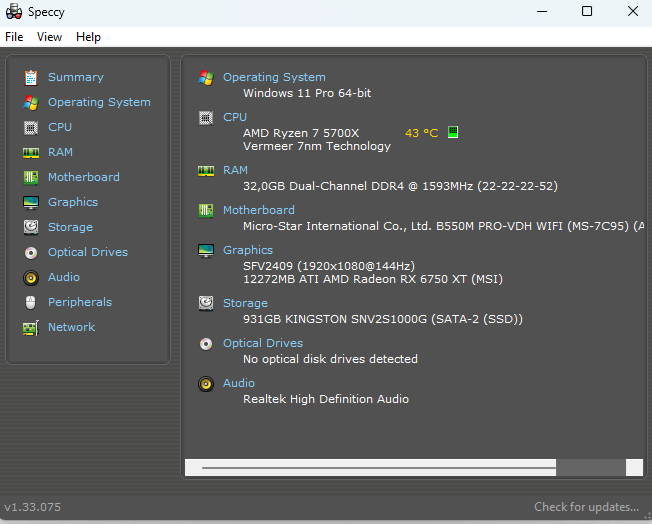This screenshot has height=524, width=652.
Task: Click the CPU chip icon in sidebar
Action: coord(31,127)
